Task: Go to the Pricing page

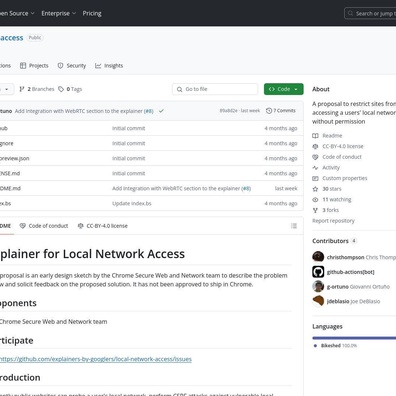Action: [92, 13]
